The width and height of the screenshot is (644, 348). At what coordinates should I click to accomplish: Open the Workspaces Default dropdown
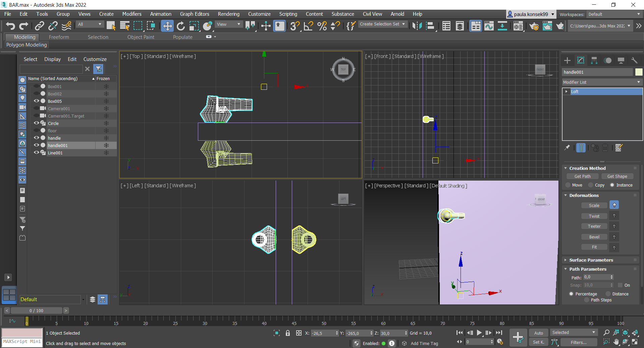[614, 14]
